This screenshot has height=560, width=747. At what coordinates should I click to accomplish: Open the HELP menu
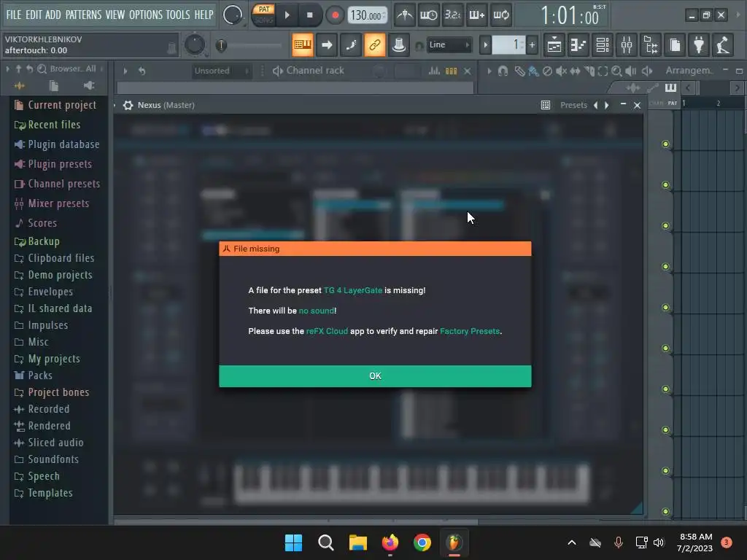click(204, 15)
